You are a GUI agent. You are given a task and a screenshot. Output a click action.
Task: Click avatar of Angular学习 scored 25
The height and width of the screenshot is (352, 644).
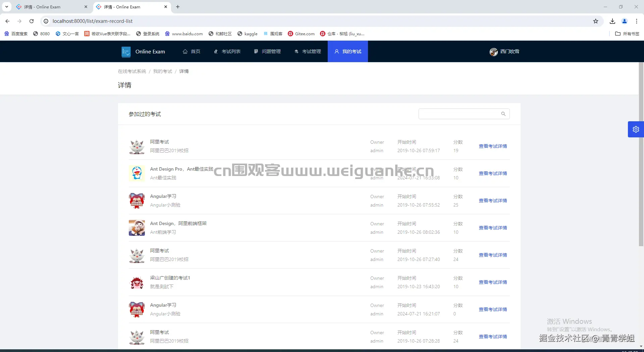click(x=137, y=201)
